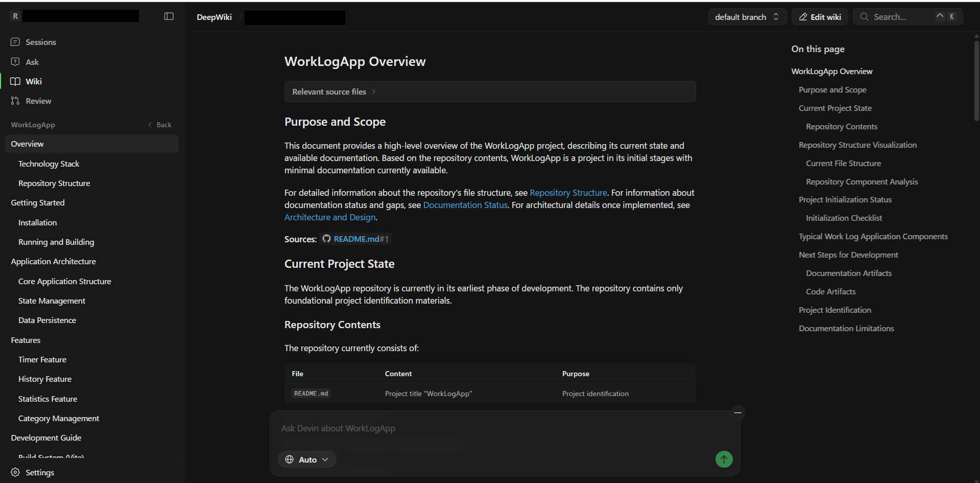980x483 pixels.
Task: Select Wiki in left navigation
Action: point(34,82)
